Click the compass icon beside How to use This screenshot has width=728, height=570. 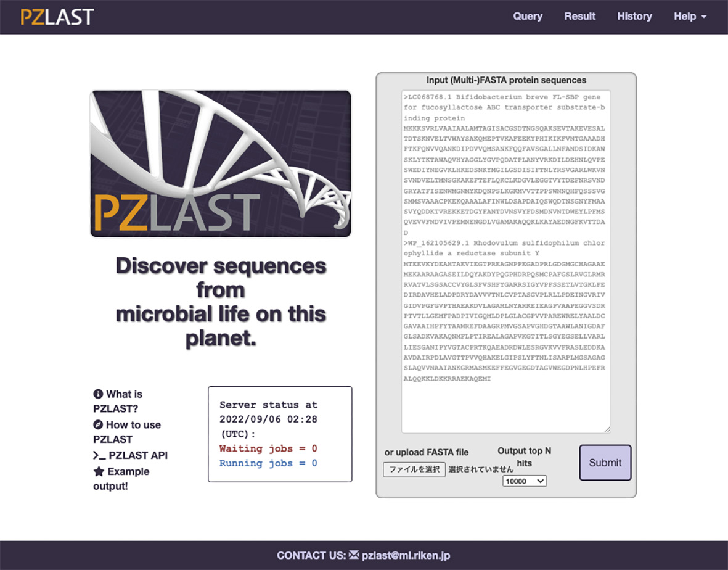(98, 425)
